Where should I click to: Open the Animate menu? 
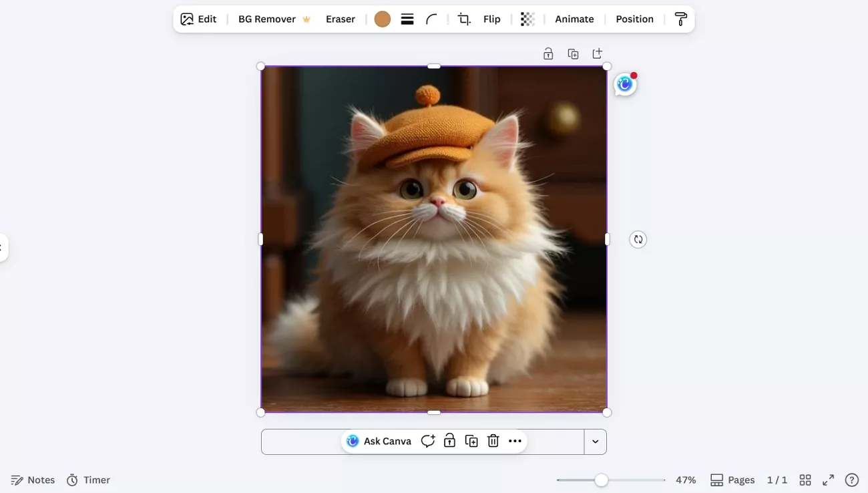tap(574, 19)
